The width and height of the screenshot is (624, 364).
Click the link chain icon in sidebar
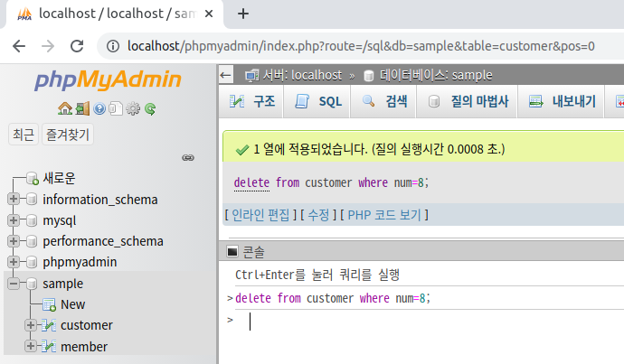coord(188,158)
